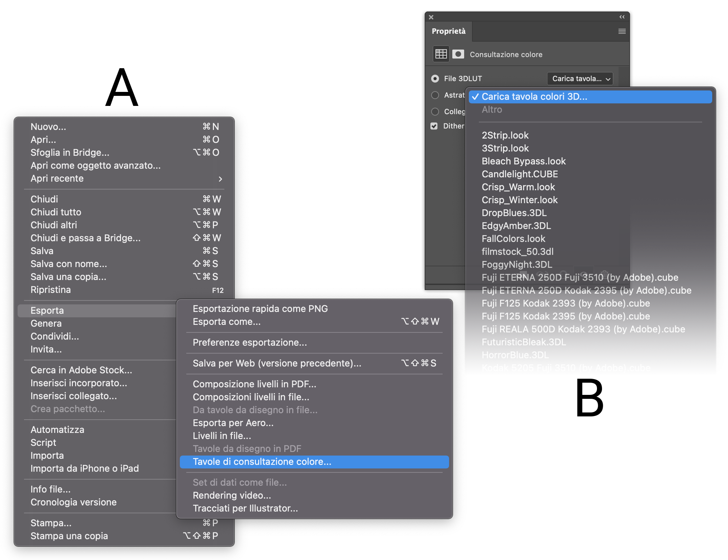Collapse the Proprietà panel with double arrows
Viewport: 728px width, 560px height.
622,17
